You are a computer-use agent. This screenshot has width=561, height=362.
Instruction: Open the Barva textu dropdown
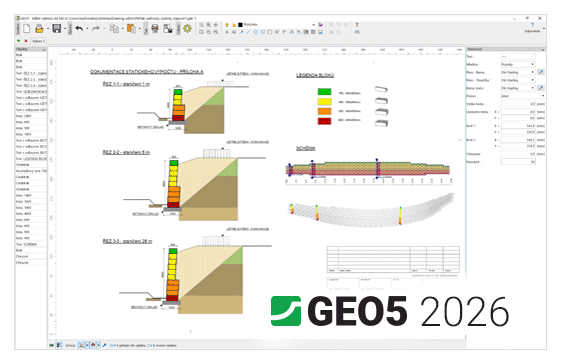518,88
